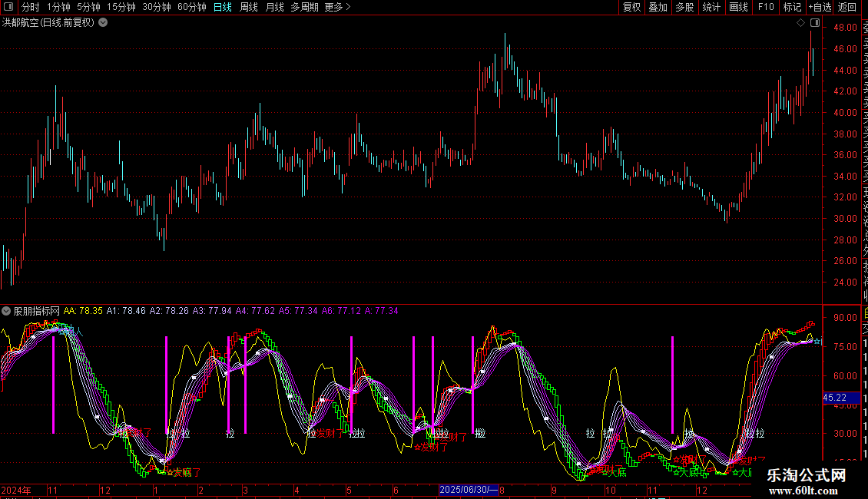Open the indicator dropdown beside 股朋指标网
Screen dimensions: 868x499
[x=6, y=311]
